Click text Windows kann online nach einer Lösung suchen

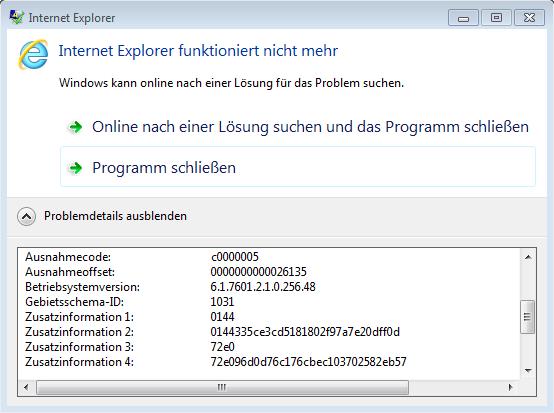(x=231, y=83)
